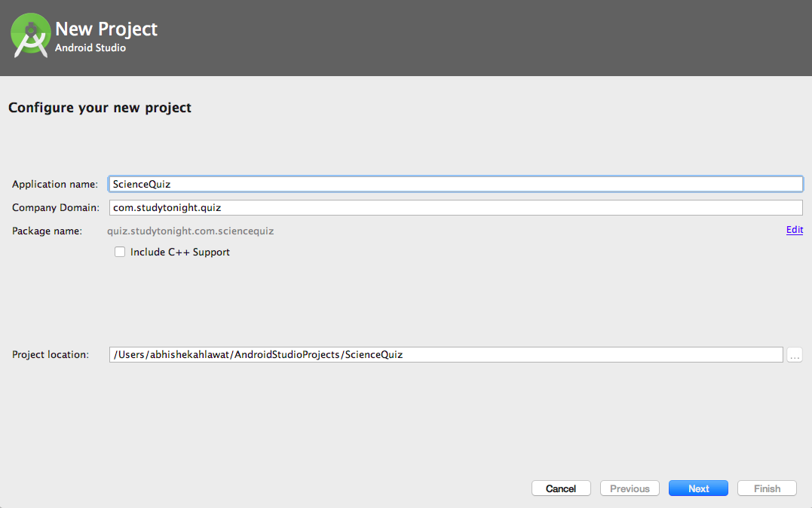Enable Include C++ Support checkbox

(120, 252)
